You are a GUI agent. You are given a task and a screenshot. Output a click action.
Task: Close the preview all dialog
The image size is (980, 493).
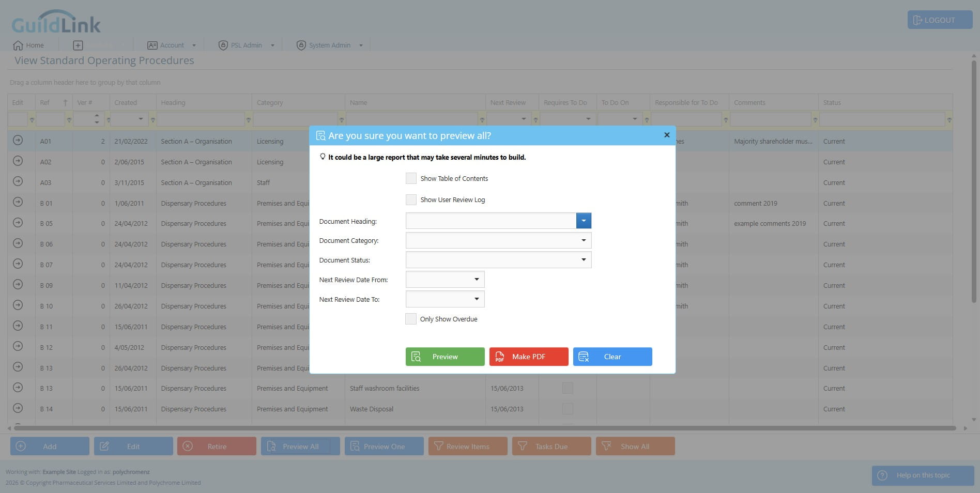coord(667,135)
